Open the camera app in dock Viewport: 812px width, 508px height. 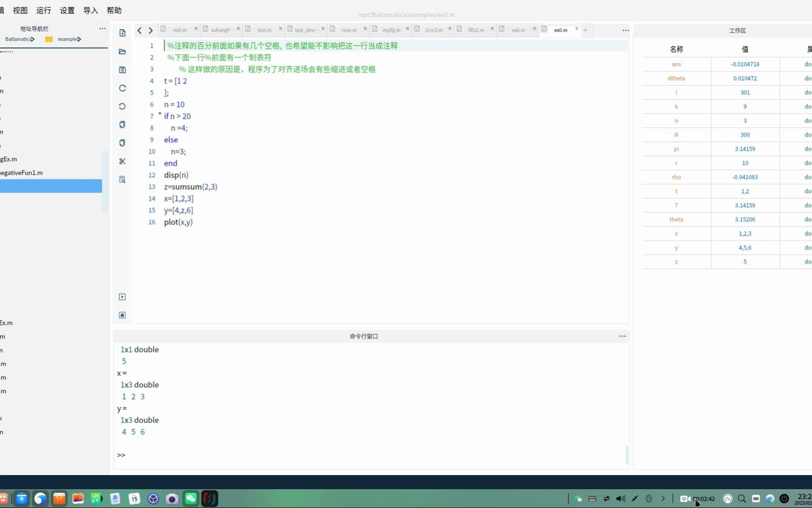click(172, 499)
